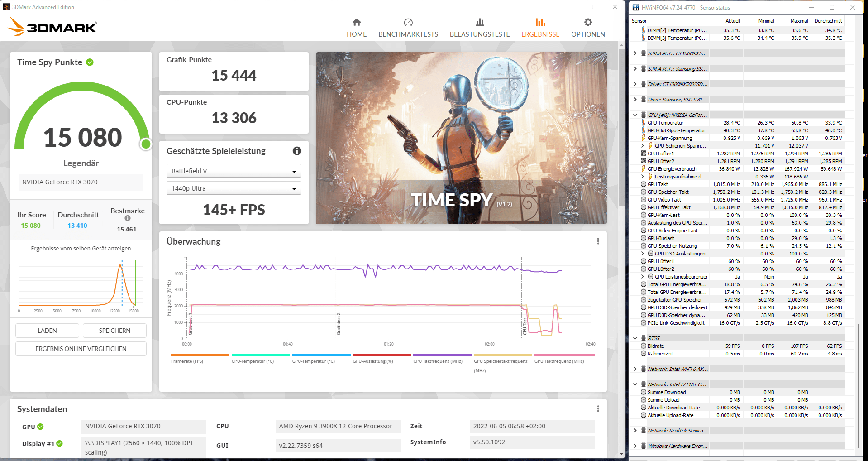This screenshot has width=868, height=461.
Task: Open the Optionen gear icon
Action: [588, 22]
